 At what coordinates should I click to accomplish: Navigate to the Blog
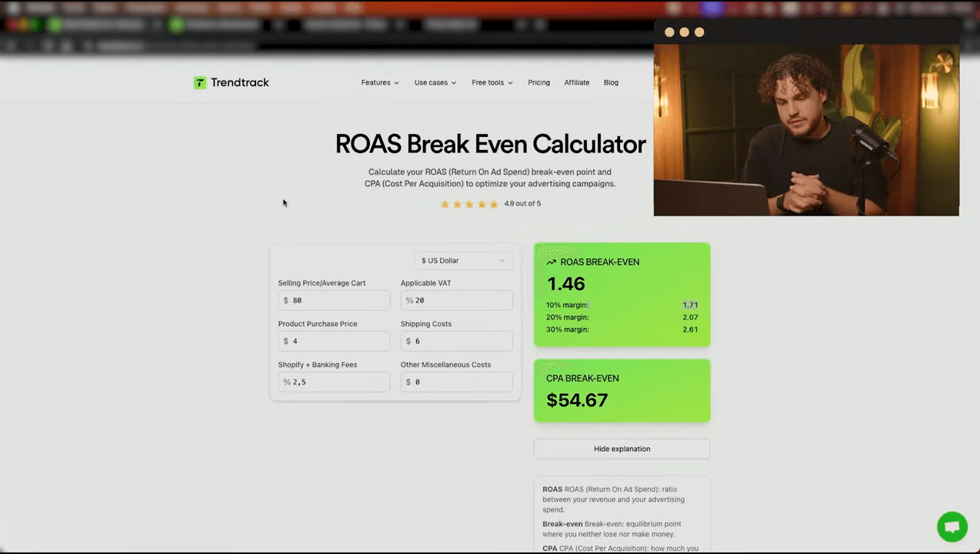tap(611, 82)
